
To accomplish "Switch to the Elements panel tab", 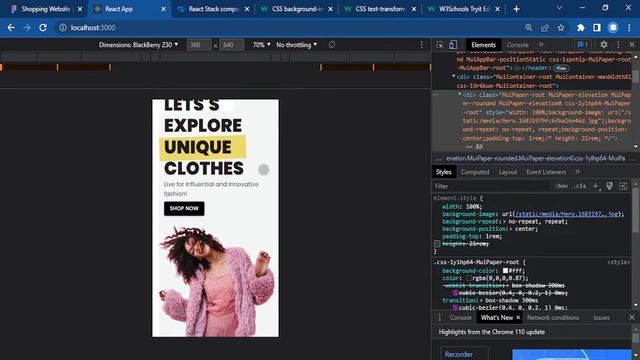I will (483, 45).
